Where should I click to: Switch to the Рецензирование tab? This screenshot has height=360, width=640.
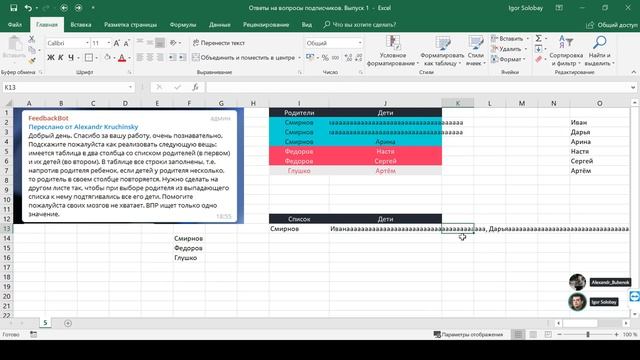(266, 25)
